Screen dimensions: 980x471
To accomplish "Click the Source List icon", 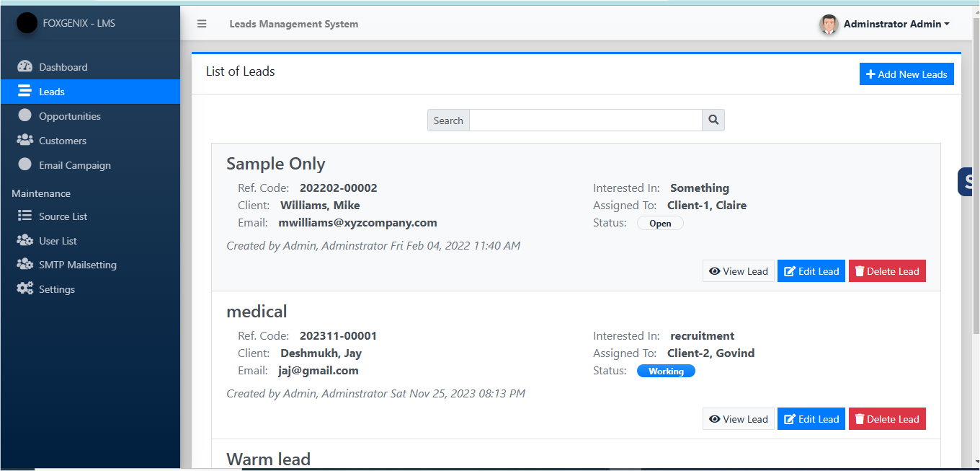I will (25, 216).
